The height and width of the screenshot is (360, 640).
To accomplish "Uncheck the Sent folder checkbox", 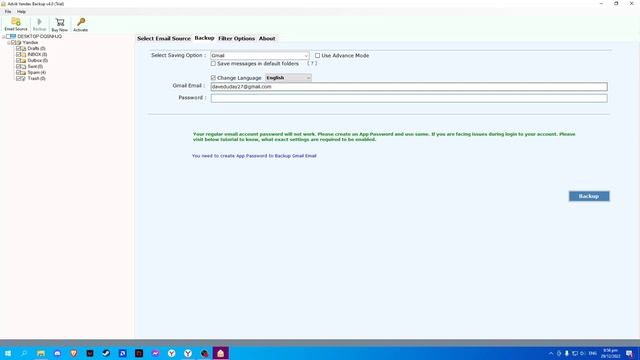I will pos(18,67).
